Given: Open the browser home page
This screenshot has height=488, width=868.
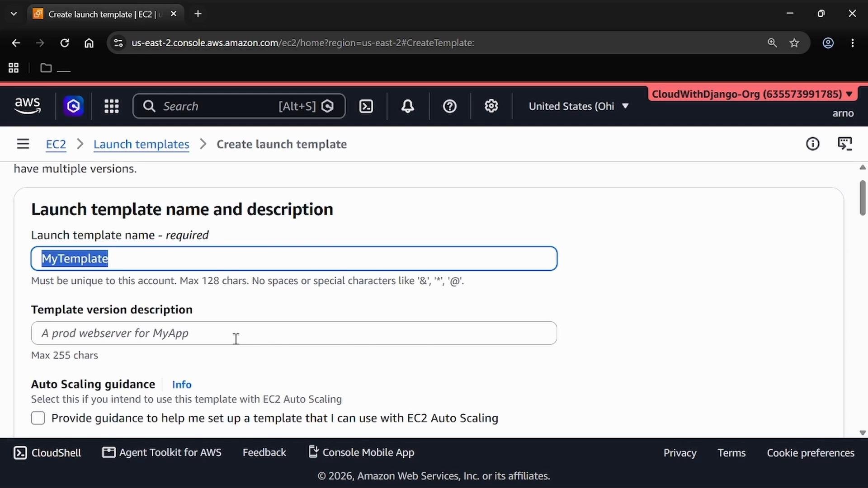Looking at the screenshot, I should click(89, 43).
